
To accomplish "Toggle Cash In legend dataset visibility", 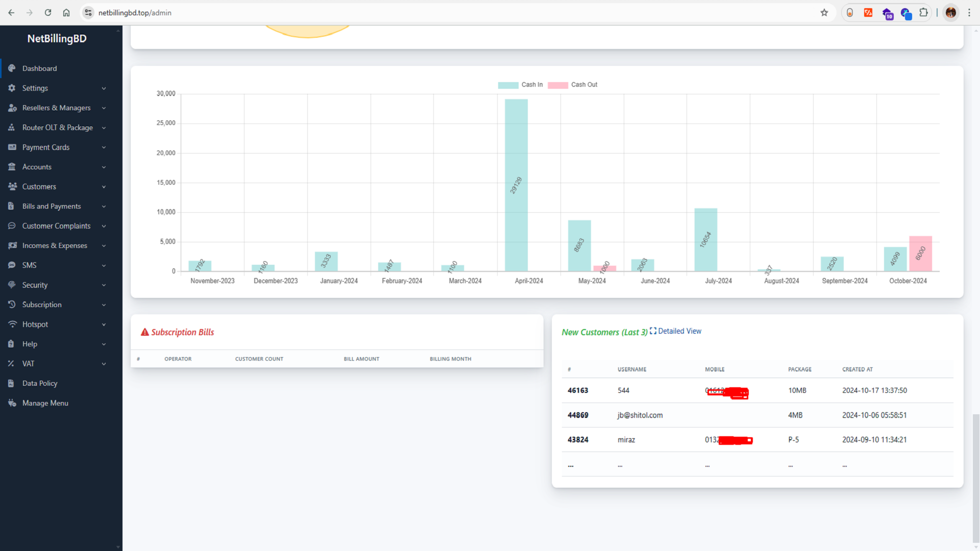I will pos(521,85).
